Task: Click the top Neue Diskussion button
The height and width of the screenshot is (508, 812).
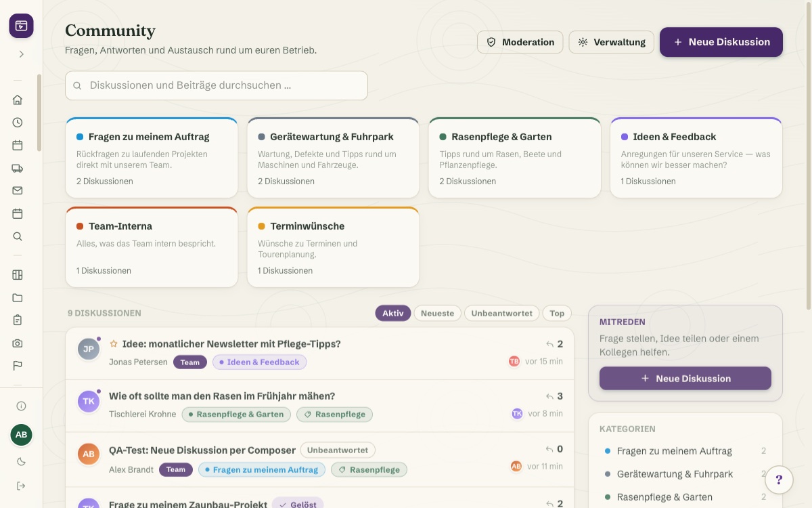Action: tap(721, 42)
